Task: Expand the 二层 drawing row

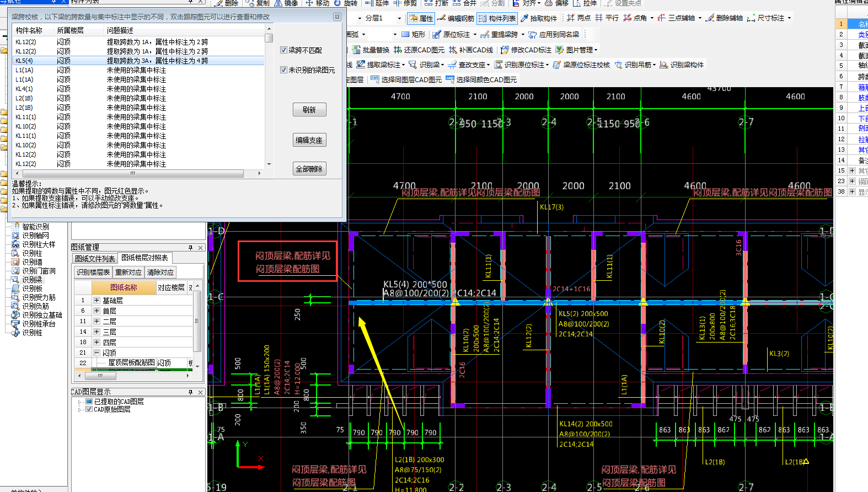Action: click(97, 321)
